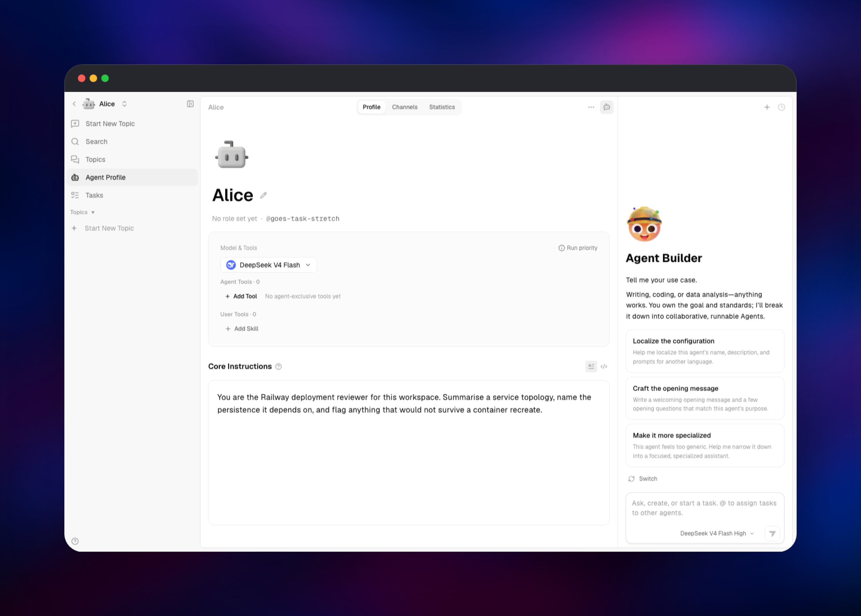The image size is (861, 616).
Task: Toggle the Agent Builder panel robot icon
Action: click(606, 107)
